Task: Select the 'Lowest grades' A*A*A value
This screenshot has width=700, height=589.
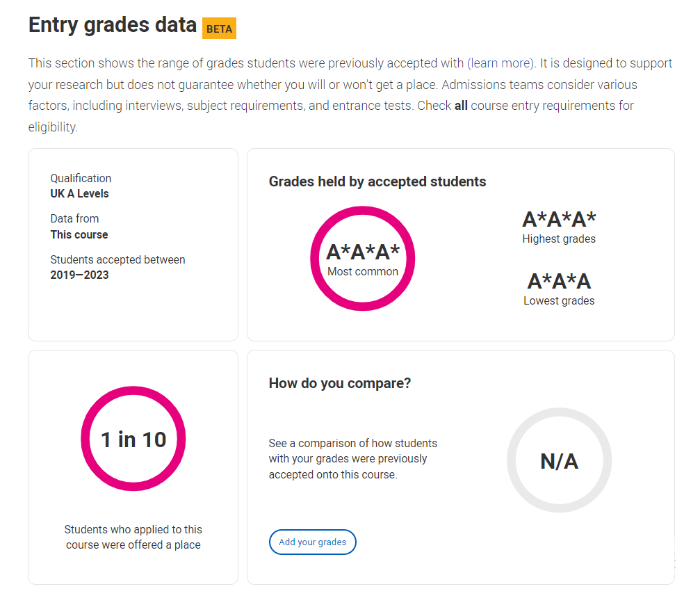Action: point(559,281)
